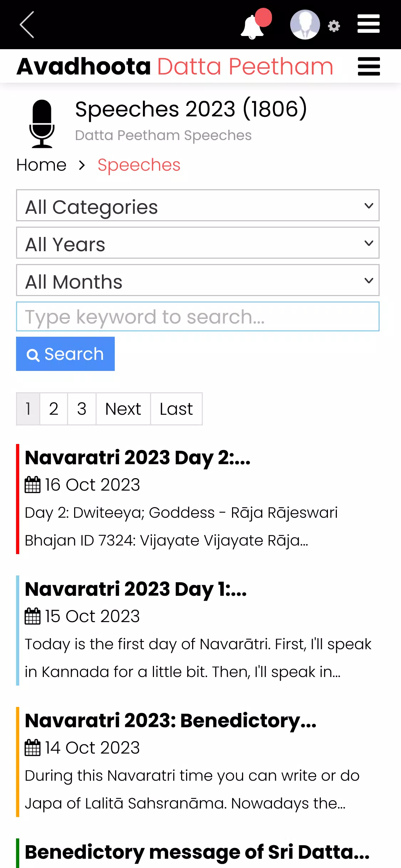
Task: Click the calendar icon beside 16 Oct 2023
Action: 32,485
